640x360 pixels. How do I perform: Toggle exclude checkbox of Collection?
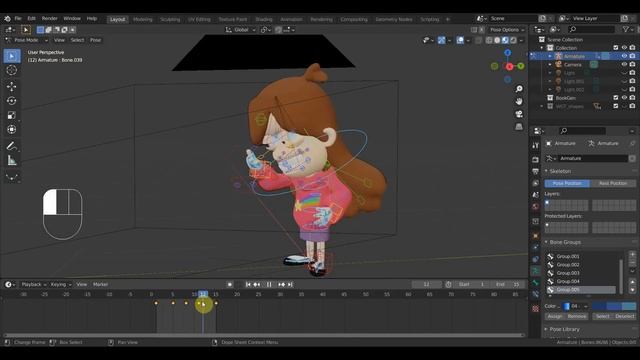[616, 48]
